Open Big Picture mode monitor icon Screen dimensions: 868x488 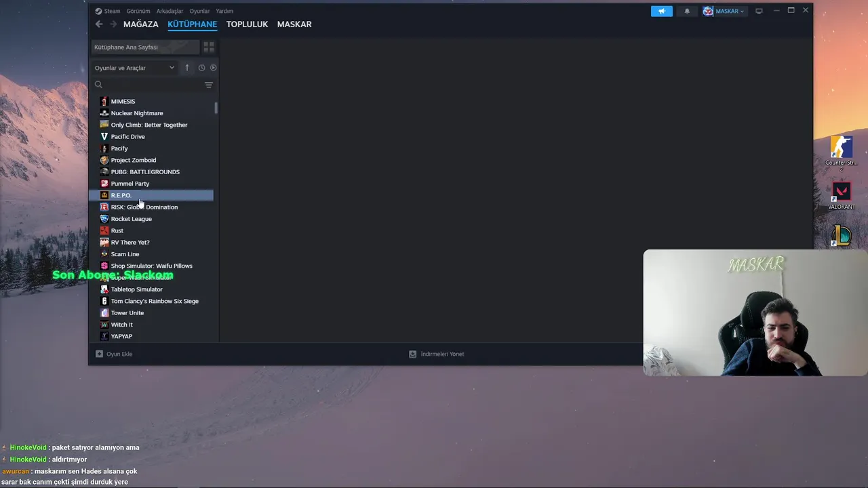[x=759, y=11]
